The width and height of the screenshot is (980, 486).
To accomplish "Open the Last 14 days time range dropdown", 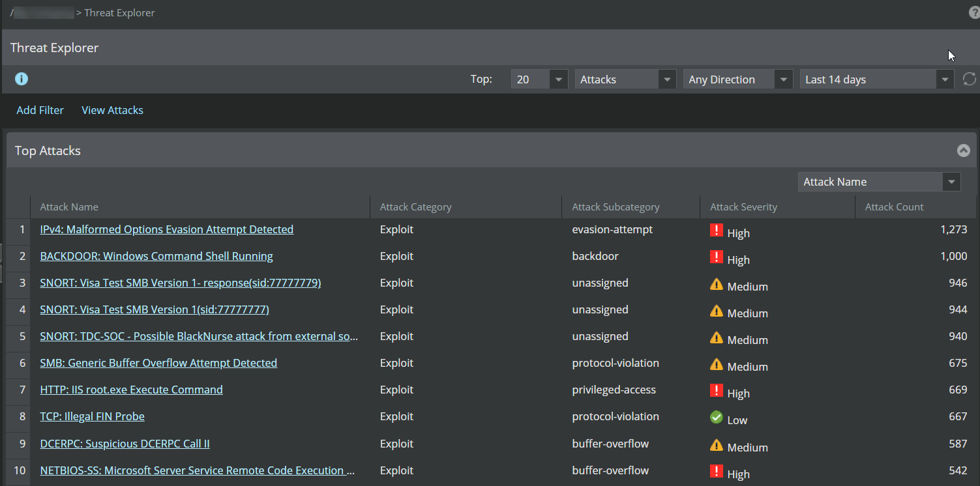I will (877, 79).
